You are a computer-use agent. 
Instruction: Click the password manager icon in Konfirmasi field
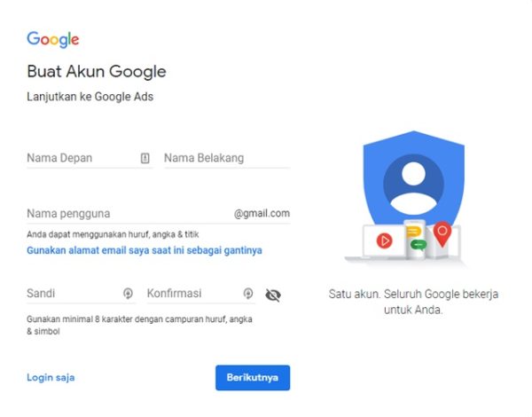[x=248, y=294]
